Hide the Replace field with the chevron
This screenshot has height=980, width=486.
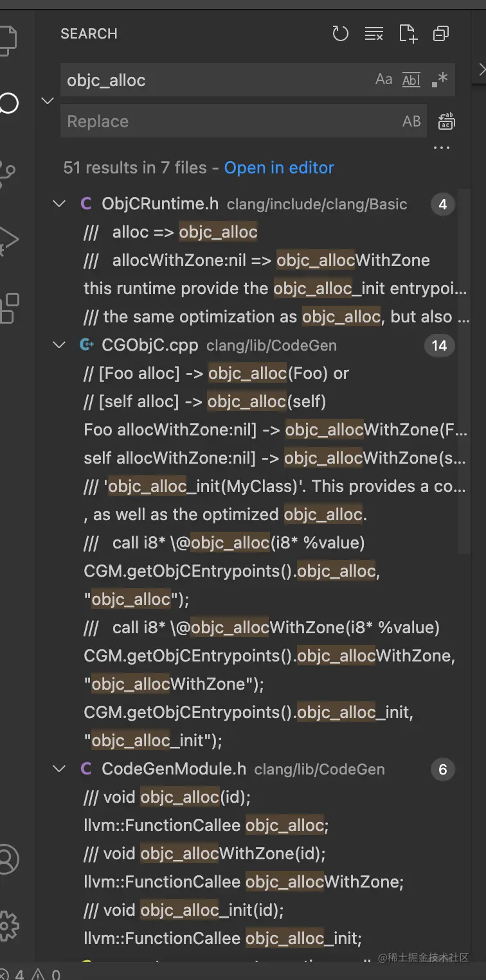(48, 101)
